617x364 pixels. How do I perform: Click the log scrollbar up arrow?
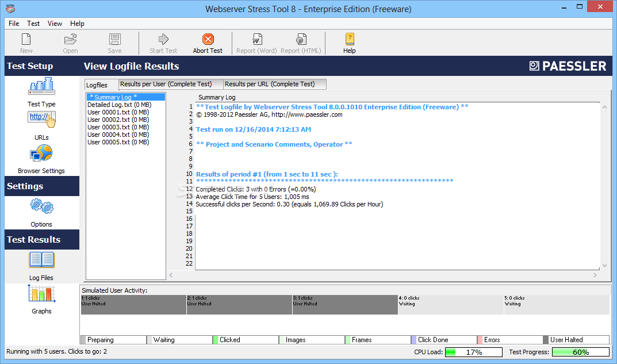tap(604, 107)
